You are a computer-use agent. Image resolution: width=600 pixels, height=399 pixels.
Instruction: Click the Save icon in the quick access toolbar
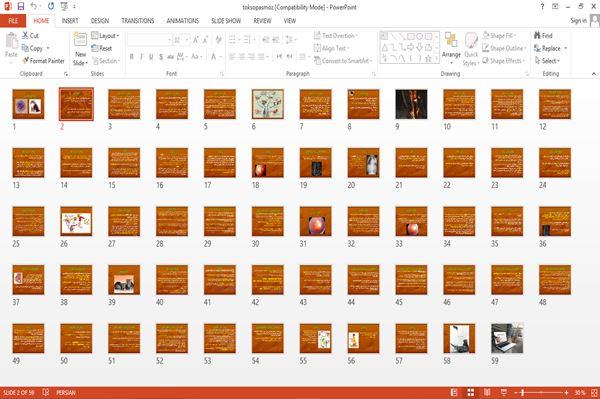click(21, 6)
